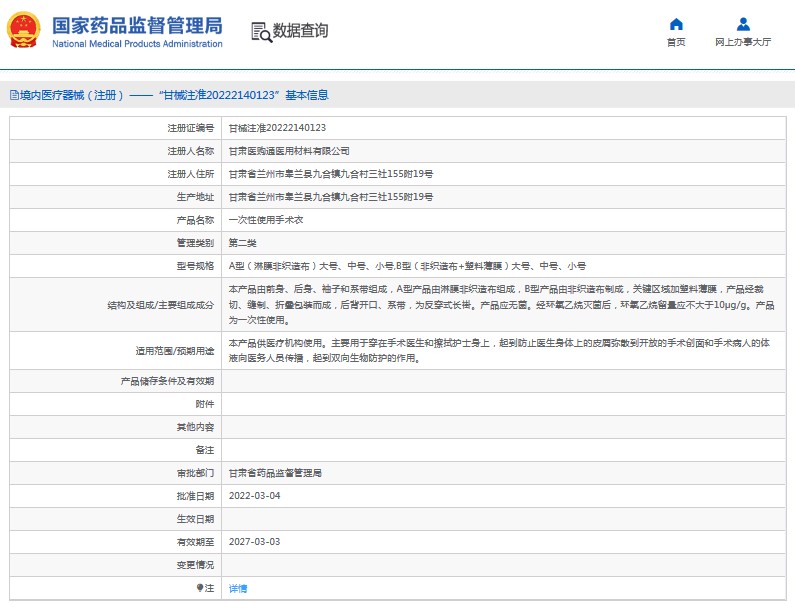
Task: Click registrant name 甘肃医购通医用材料有限公司
Action: click(x=288, y=151)
